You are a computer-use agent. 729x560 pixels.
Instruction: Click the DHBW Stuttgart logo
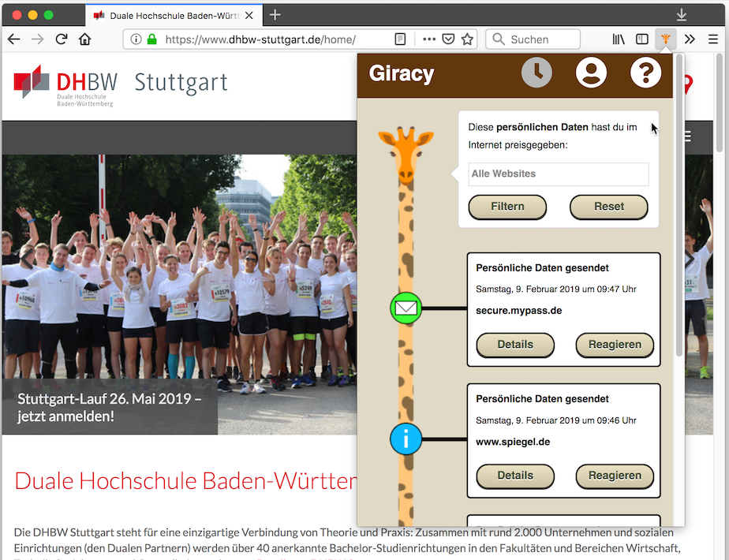pos(121,85)
